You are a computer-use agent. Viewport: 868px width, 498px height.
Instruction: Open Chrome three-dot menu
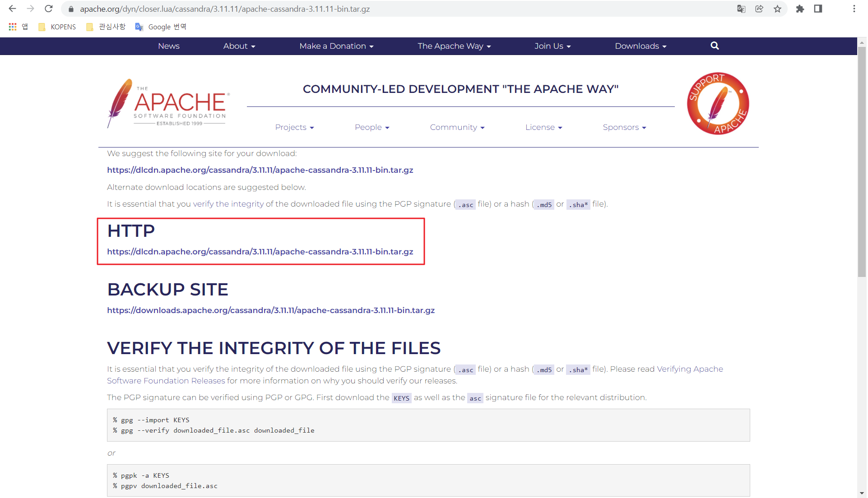[854, 9]
